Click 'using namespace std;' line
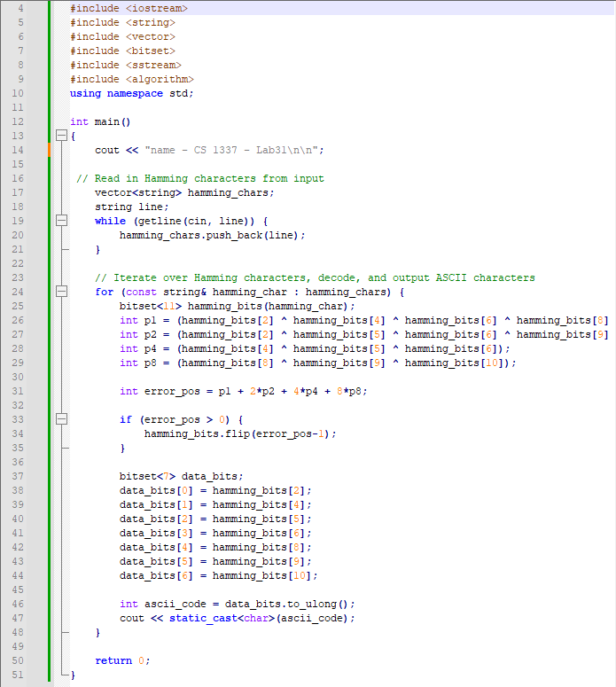 pyautogui.click(x=132, y=93)
